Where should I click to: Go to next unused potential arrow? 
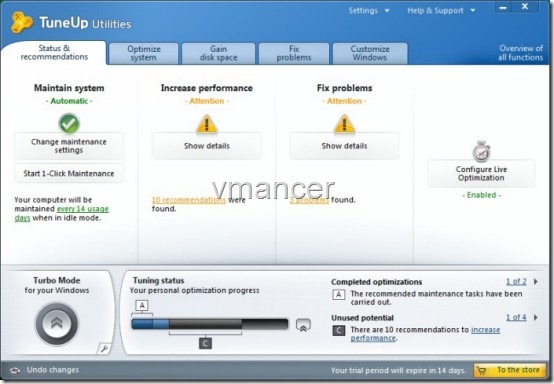536,317
